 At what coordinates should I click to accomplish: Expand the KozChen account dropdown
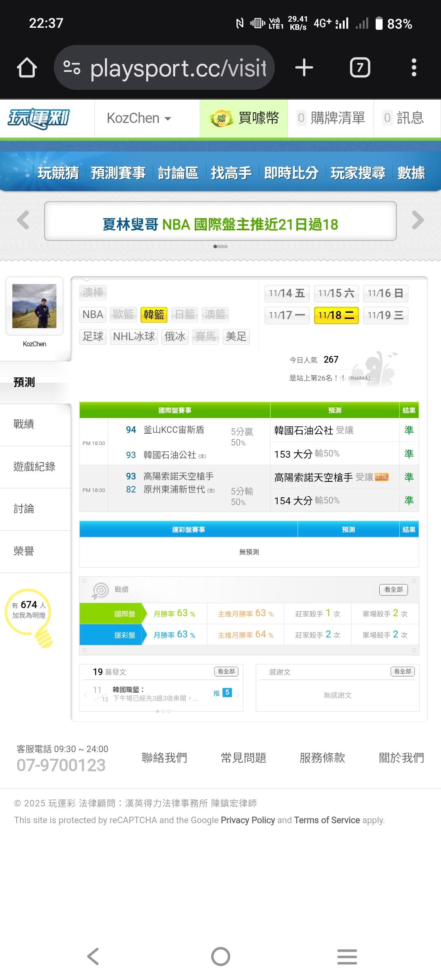(x=139, y=118)
